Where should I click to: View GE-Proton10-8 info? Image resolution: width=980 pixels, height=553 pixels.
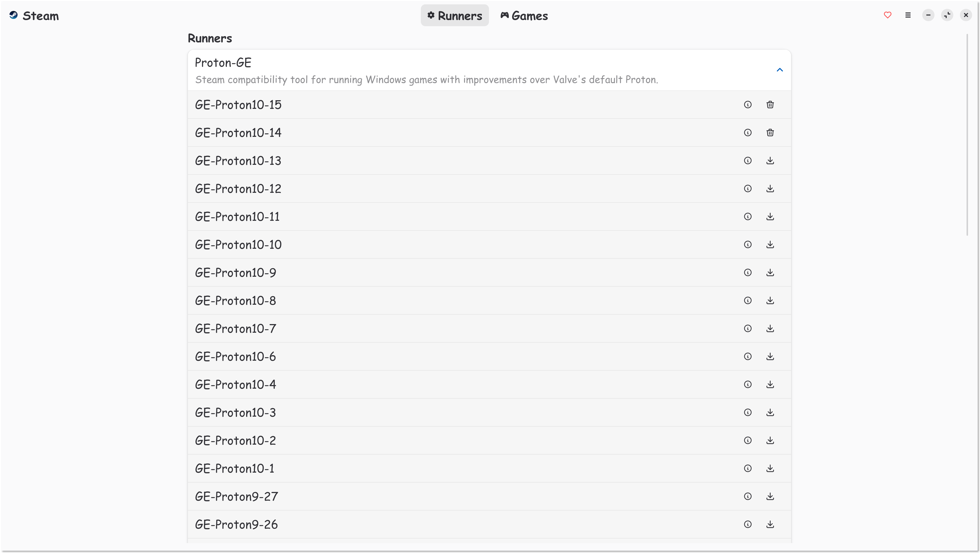(x=748, y=300)
